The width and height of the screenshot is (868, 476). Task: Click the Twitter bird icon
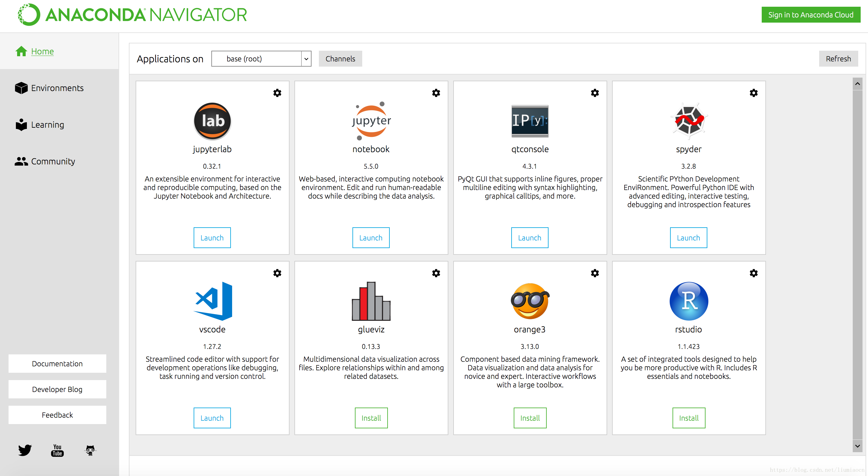coord(25,450)
